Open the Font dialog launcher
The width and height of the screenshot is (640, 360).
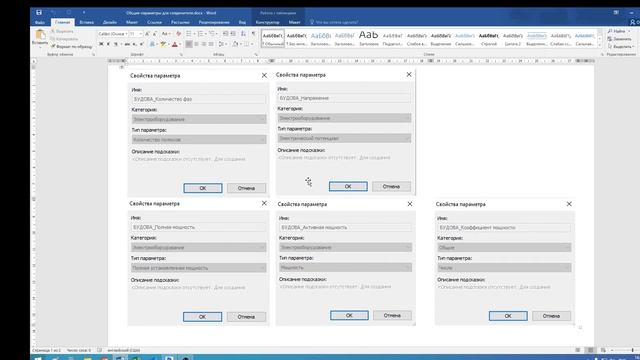181,54
